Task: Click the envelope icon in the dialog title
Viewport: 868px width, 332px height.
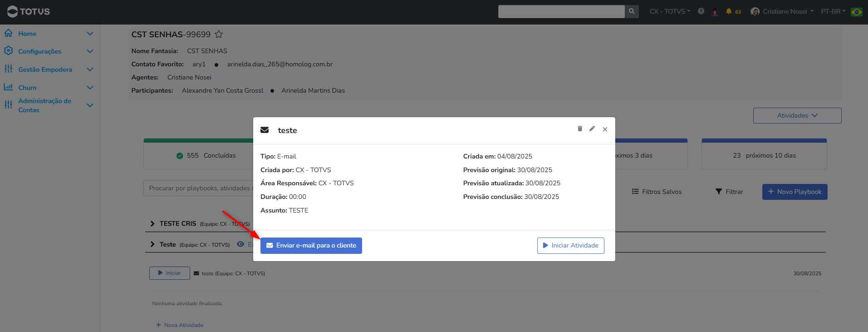Action: click(x=265, y=130)
